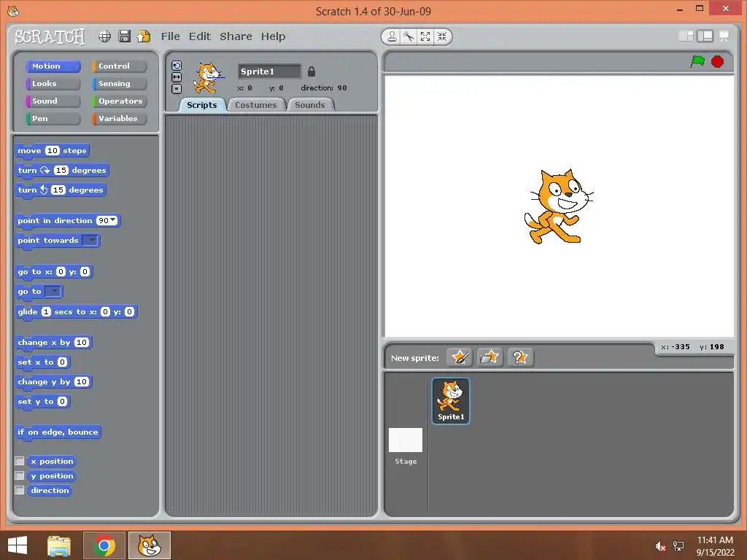Click the share project icon in toolbar

tap(144, 36)
